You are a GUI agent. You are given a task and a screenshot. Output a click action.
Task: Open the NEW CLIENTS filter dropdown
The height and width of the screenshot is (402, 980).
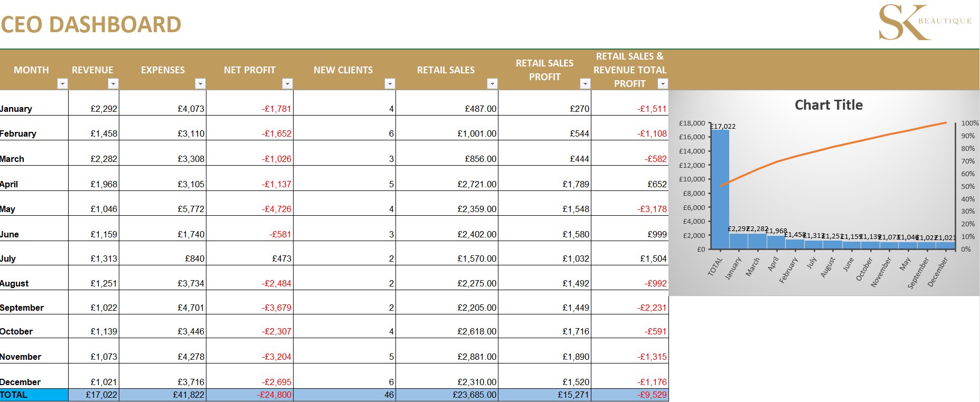(390, 83)
